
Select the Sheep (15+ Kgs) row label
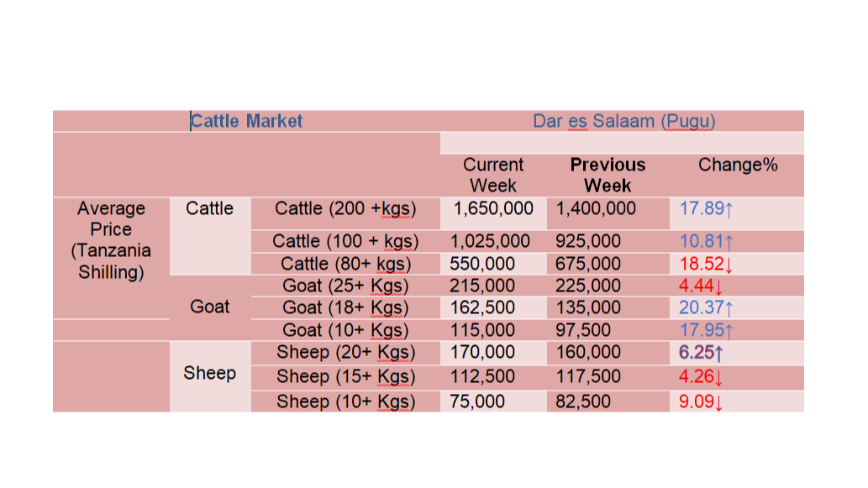345,377
